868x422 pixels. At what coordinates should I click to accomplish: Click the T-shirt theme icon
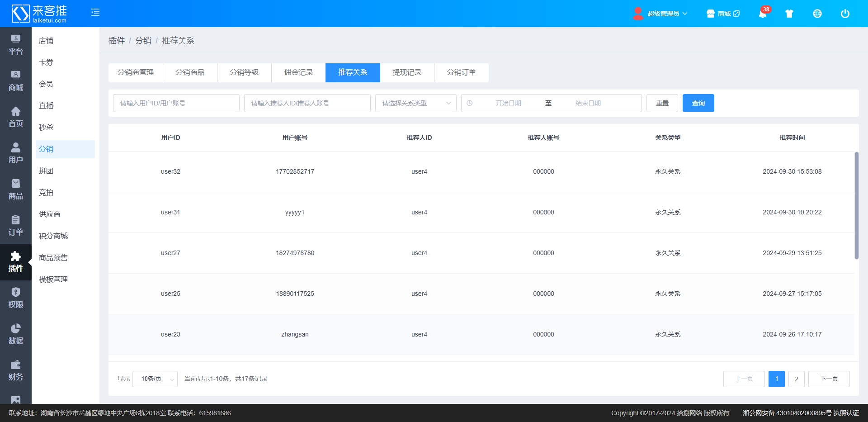789,14
